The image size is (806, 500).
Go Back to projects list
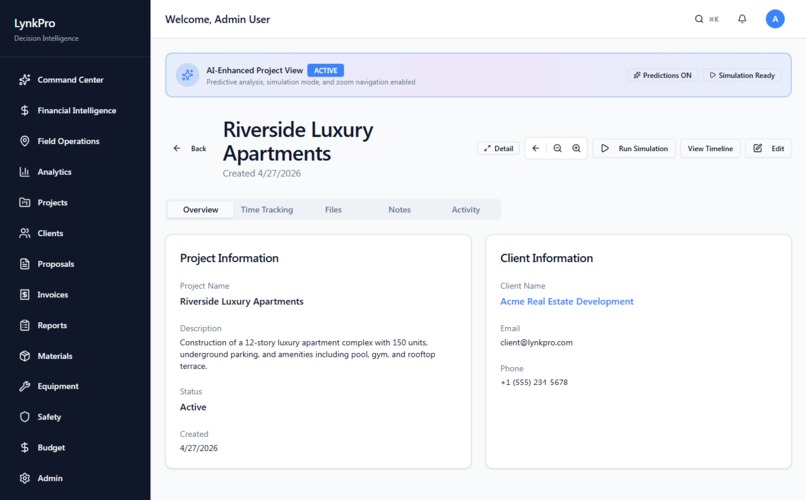pyautogui.click(x=190, y=149)
